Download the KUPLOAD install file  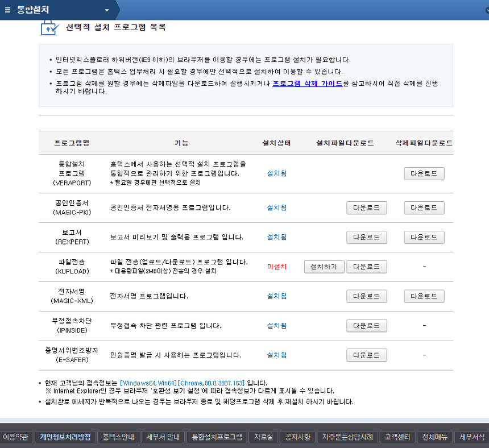coord(366,267)
